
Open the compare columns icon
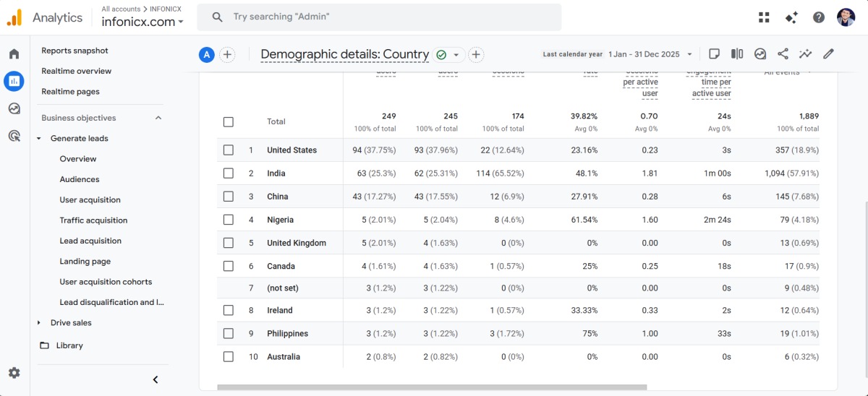tap(737, 54)
